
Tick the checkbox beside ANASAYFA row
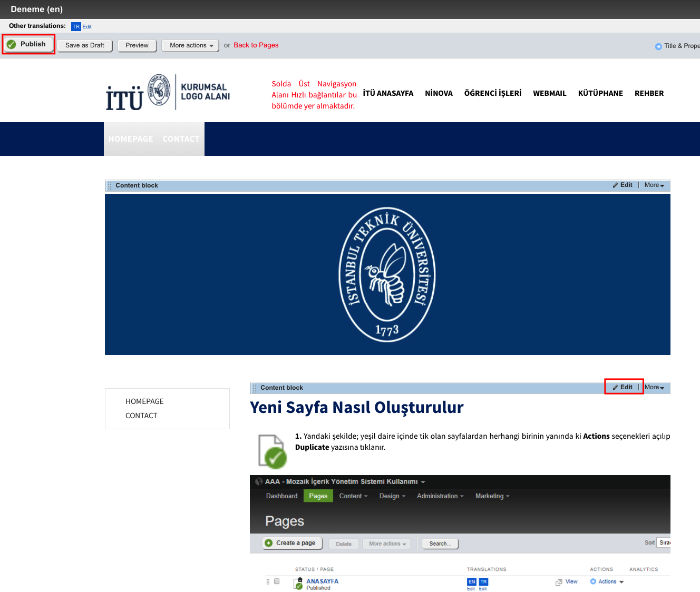[277, 581]
